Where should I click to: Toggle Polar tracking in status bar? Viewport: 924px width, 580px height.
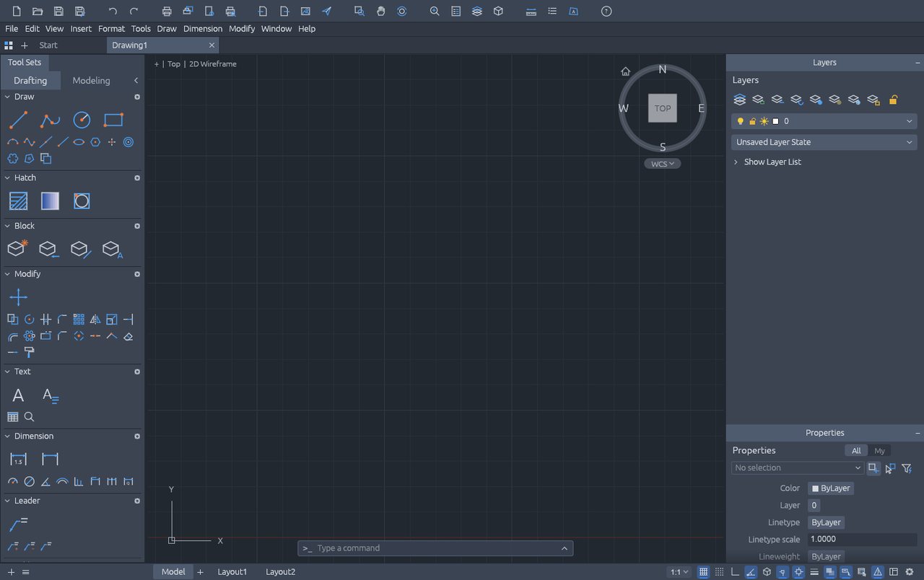click(x=751, y=572)
